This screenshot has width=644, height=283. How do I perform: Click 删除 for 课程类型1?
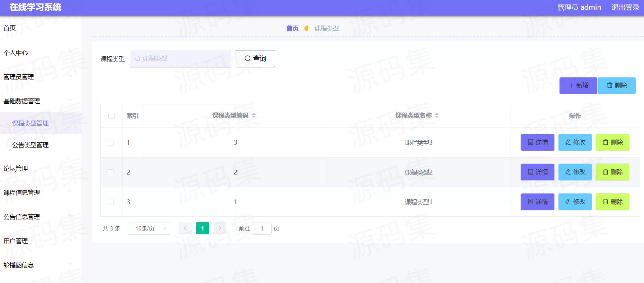[x=613, y=202]
